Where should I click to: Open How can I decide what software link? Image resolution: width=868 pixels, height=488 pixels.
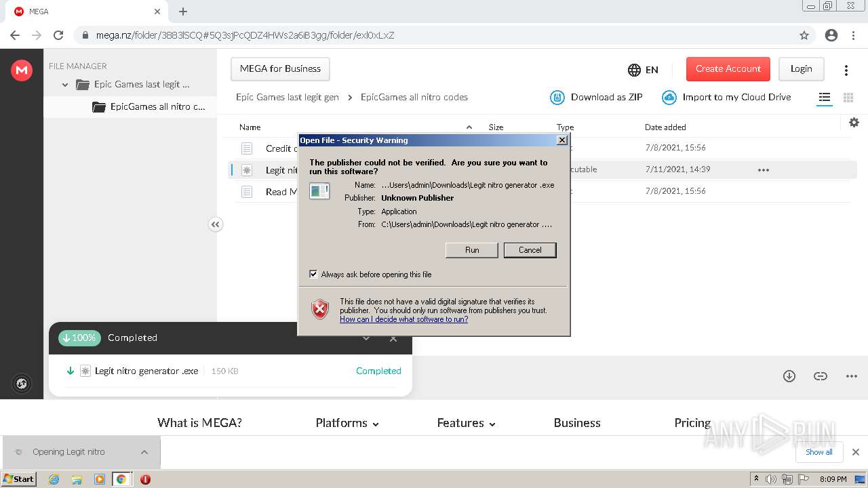pos(403,319)
